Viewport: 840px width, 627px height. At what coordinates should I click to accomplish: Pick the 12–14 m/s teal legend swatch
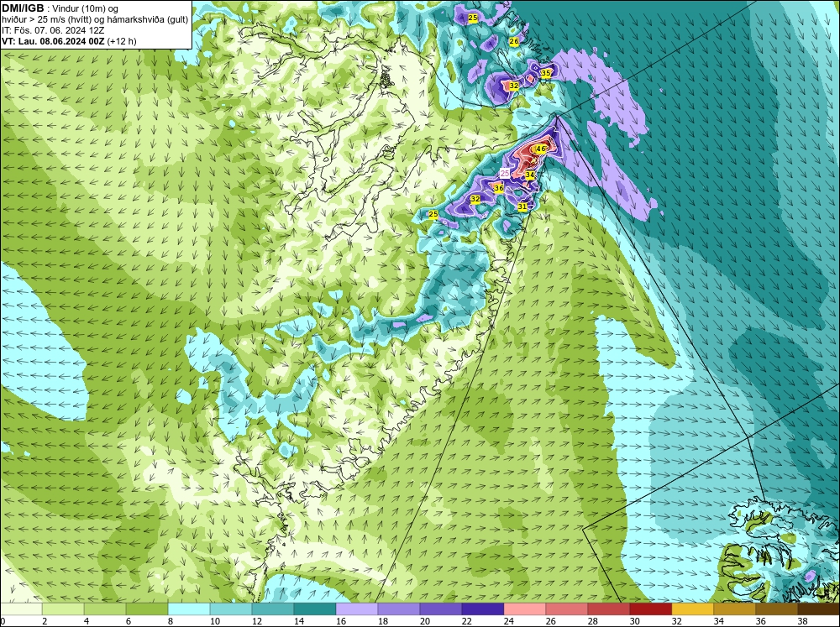click(273, 609)
